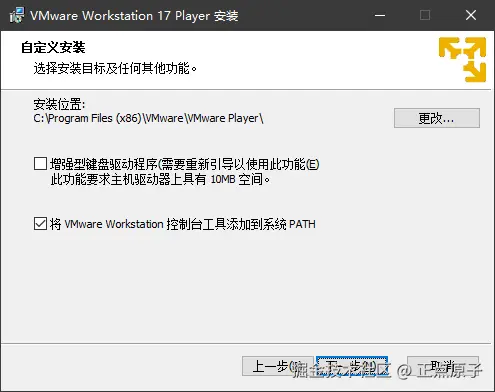This screenshot has height=392, width=495.
Task: Click the install path C:\Program Files (x86)\VMware\VMware Player\
Action: (148, 118)
